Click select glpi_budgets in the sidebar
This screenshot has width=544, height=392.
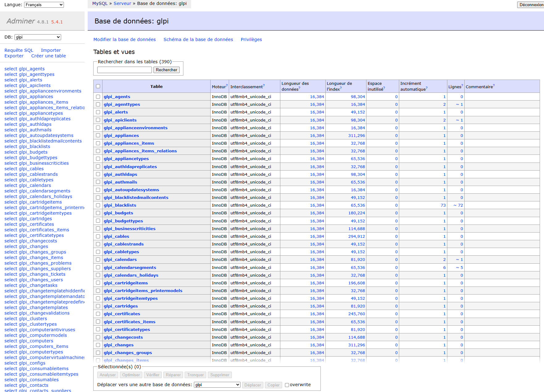click(x=26, y=152)
